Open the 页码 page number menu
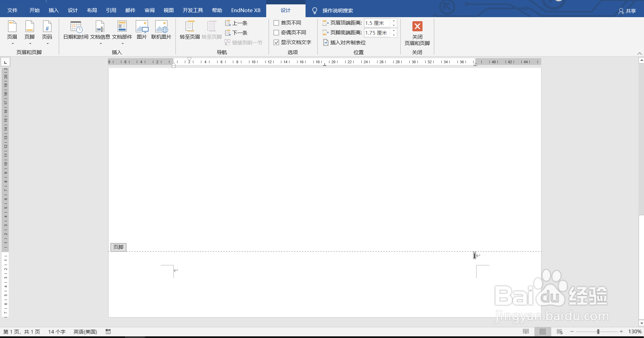 (47, 33)
